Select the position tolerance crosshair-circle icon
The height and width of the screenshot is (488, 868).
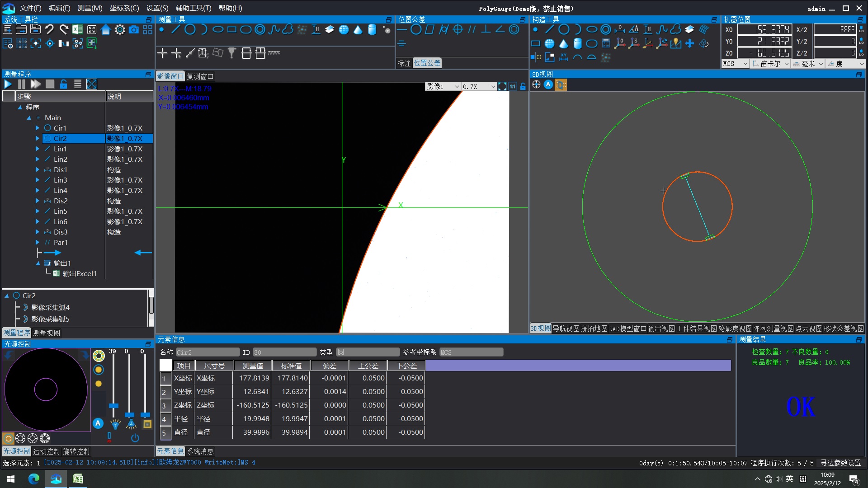pos(458,30)
